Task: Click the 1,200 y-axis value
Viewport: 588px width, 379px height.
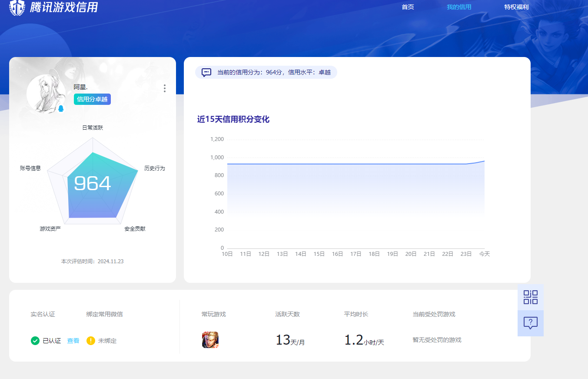Action: (x=217, y=139)
